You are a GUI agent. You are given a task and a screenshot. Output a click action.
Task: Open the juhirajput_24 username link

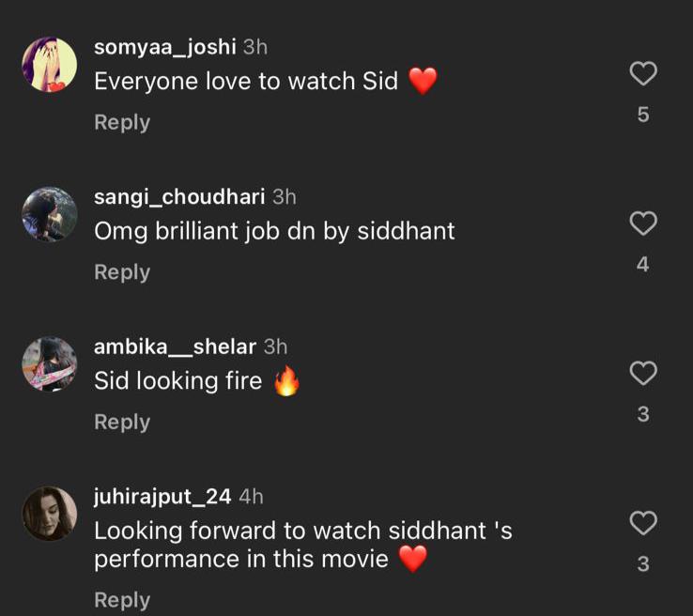pos(162,496)
